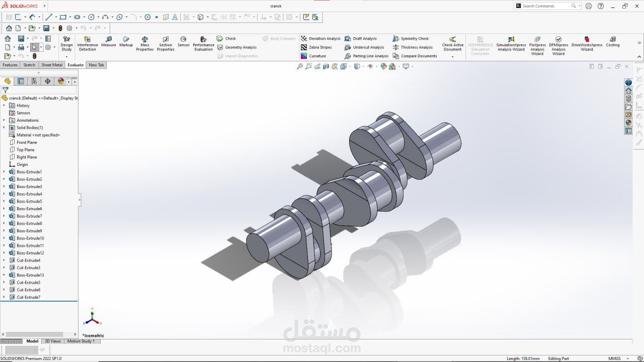This screenshot has height=362, width=644.
Task: Open Undercut Analysis
Action: [364, 47]
